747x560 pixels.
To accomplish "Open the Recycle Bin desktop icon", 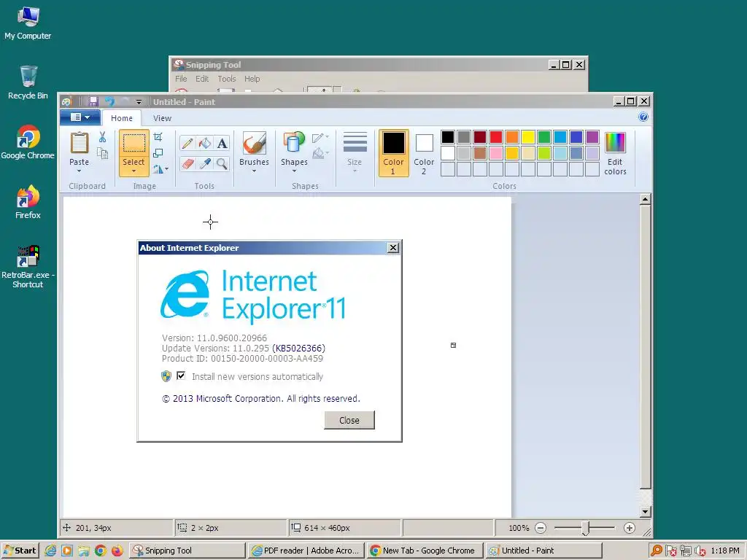I will coord(28,82).
